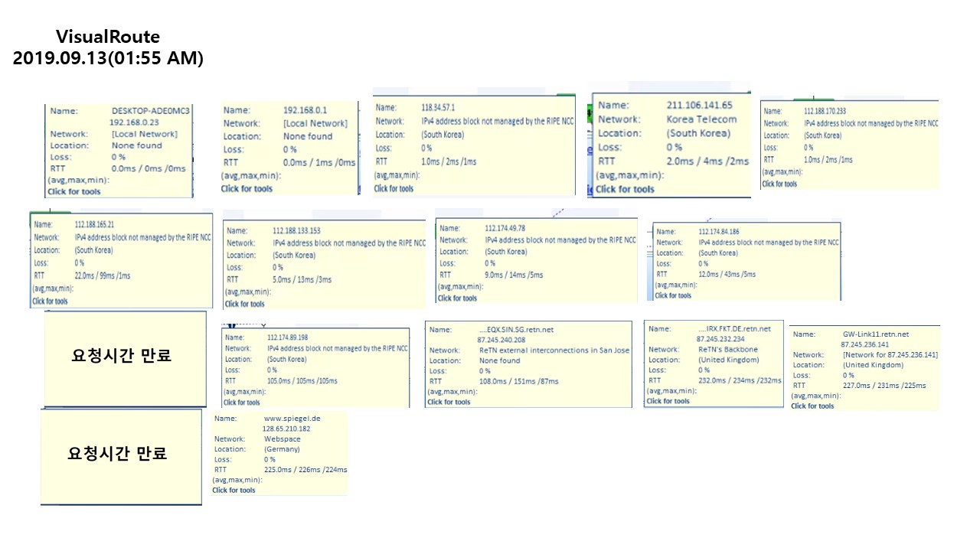Screen dimensions: 980x551
Task: Click 'Click for tools' in EQX.SIN.SG.retn.net tooltip
Action: [449, 402]
